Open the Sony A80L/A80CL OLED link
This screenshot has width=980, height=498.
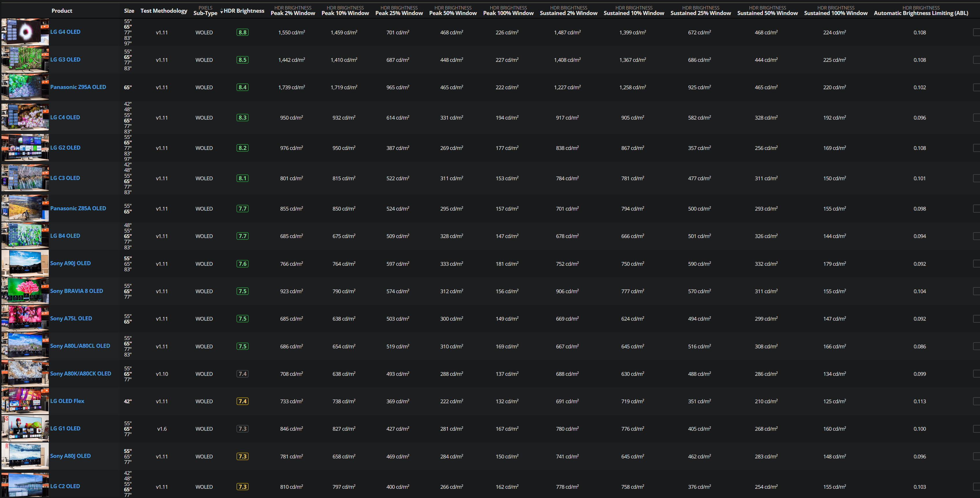point(80,346)
